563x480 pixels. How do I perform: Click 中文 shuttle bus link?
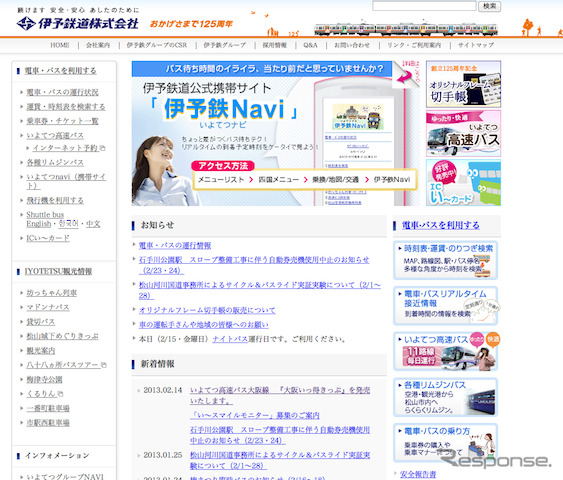click(93, 224)
